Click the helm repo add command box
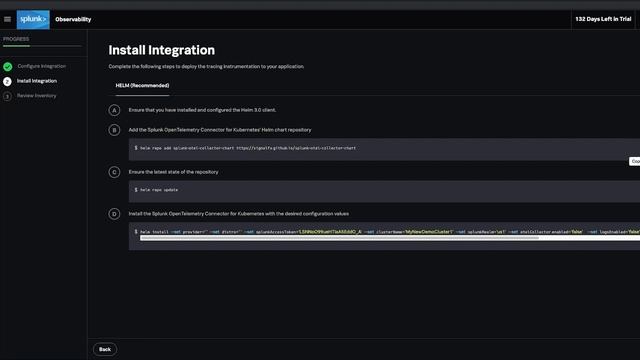Image resolution: width=640 pixels, height=360 pixels. (x=384, y=149)
